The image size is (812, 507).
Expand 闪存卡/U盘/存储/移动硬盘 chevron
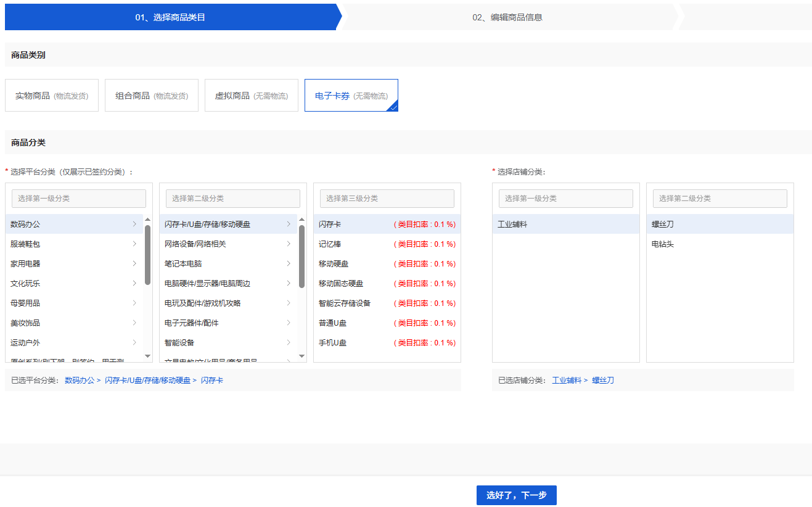point(289,224)
